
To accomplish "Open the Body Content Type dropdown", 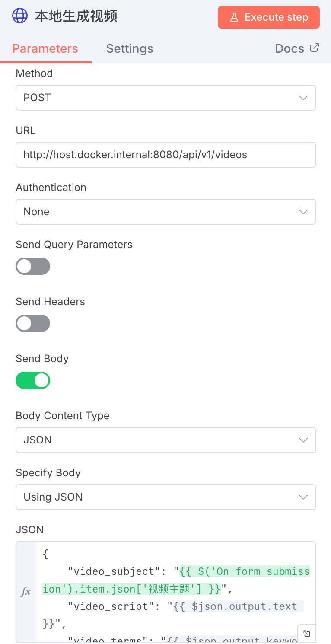I will (166, 440).
